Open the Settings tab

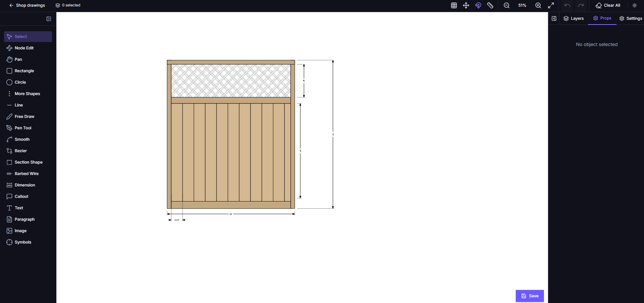point(631,18)
